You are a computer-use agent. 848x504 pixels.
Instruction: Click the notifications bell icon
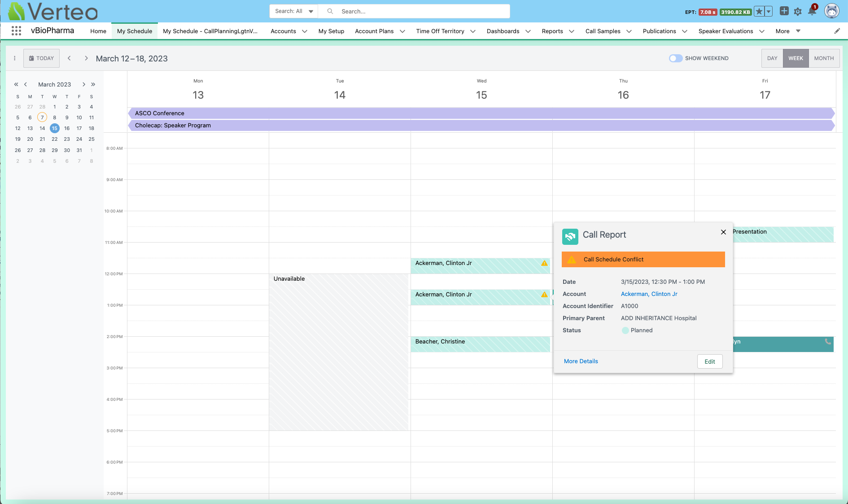tap(812, 11)
